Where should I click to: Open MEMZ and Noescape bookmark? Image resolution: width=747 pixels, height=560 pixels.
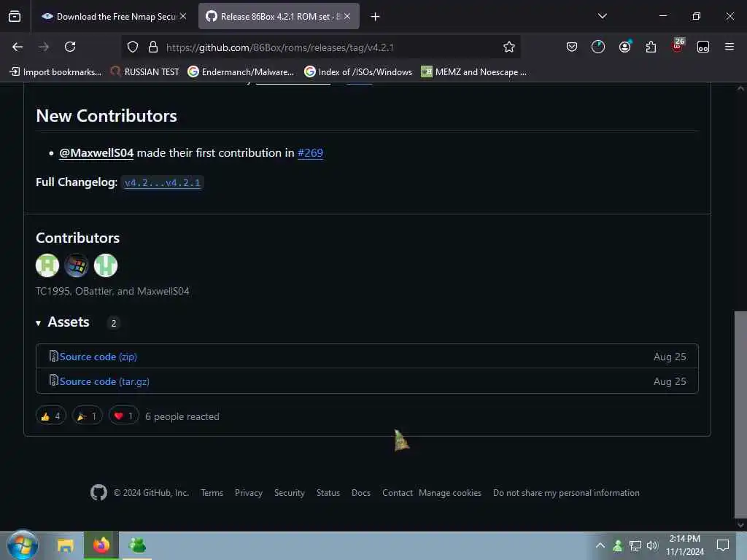pos(474,72)
